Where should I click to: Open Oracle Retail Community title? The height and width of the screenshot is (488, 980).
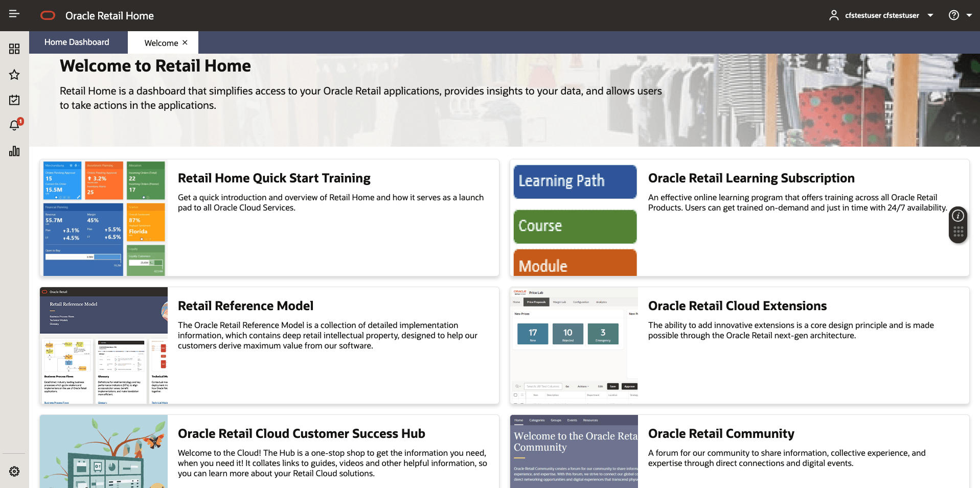721,433
